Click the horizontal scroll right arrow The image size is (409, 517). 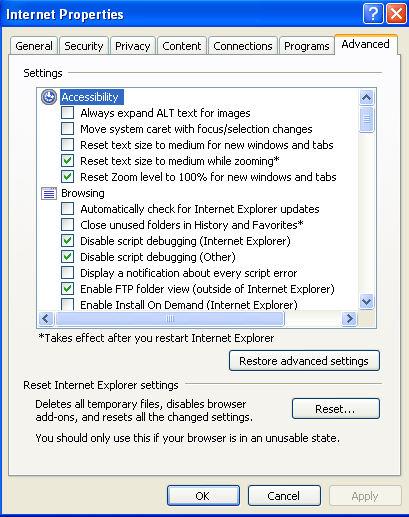point(349,318)
